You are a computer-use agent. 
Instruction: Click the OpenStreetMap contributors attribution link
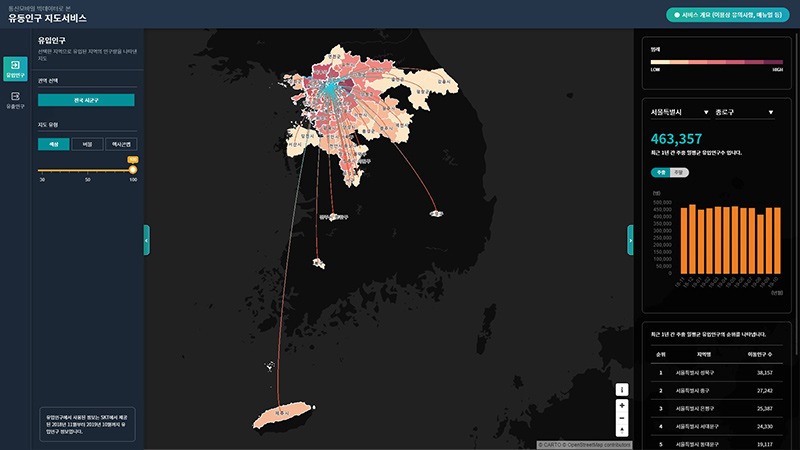tap(594, 445)
